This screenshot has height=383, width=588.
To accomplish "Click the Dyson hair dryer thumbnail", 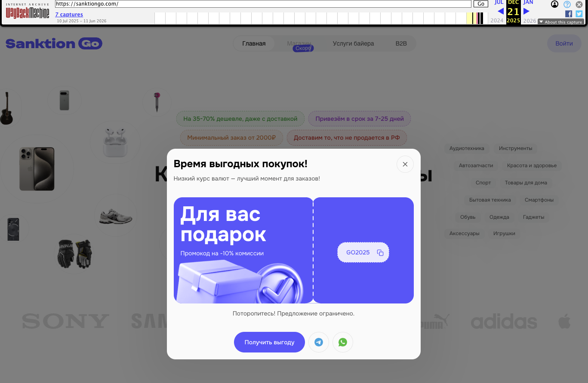I will click(157, 102).
